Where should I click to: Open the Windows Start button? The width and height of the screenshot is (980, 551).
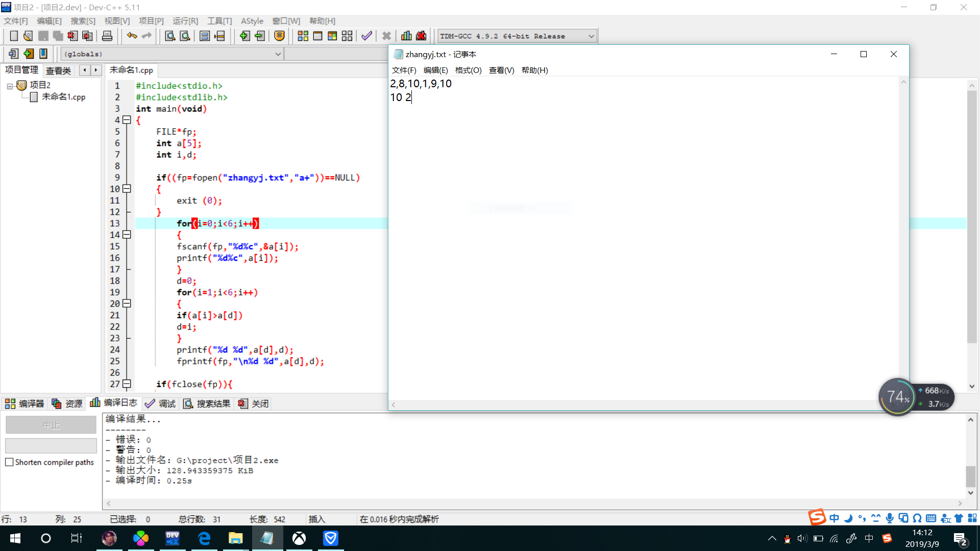[15, 538]
